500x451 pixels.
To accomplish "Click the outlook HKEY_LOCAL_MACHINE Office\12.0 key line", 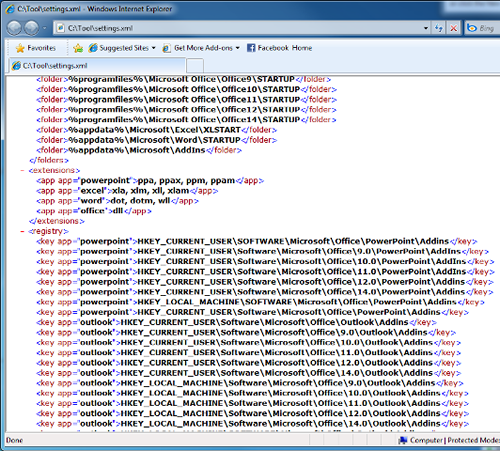I will pyautogui.click(x=252, y=413).
